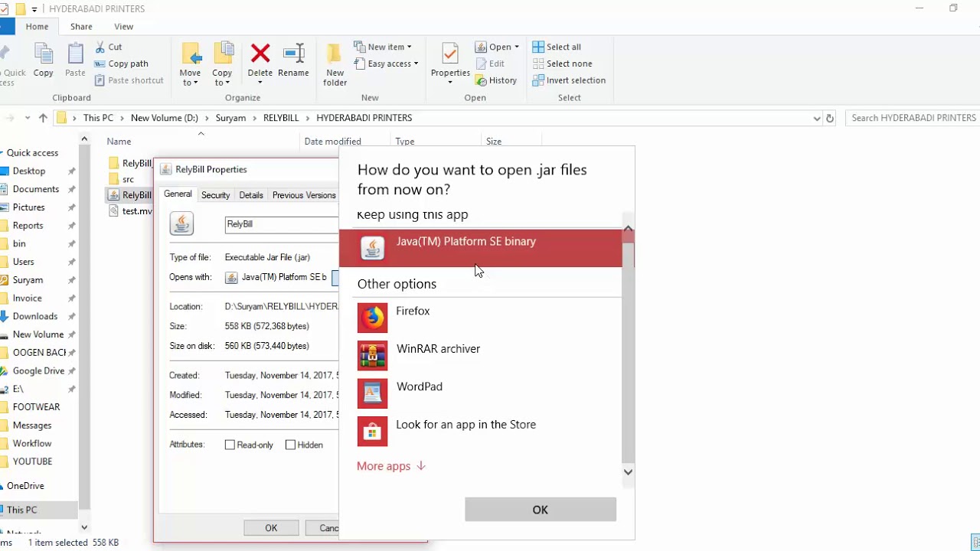
Task: Click the History command in Open group
Action: click(496, 80)
